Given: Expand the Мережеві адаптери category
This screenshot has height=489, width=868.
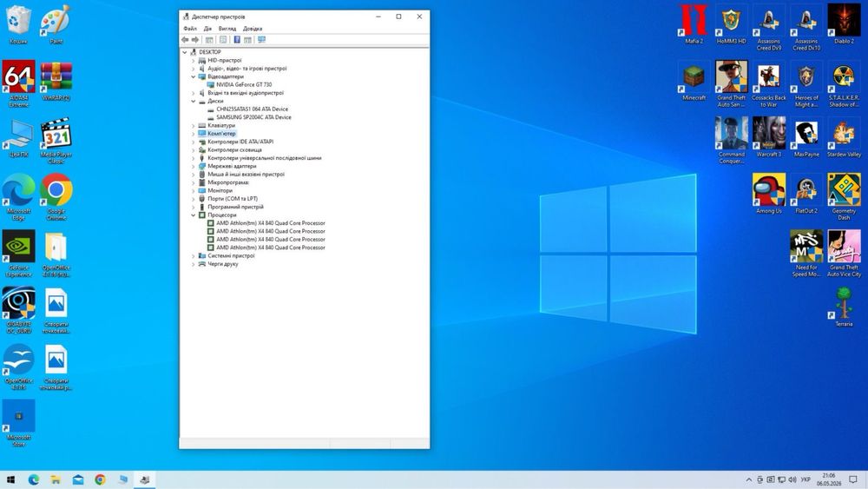Looking at the screenshot, I should (194, 166).
